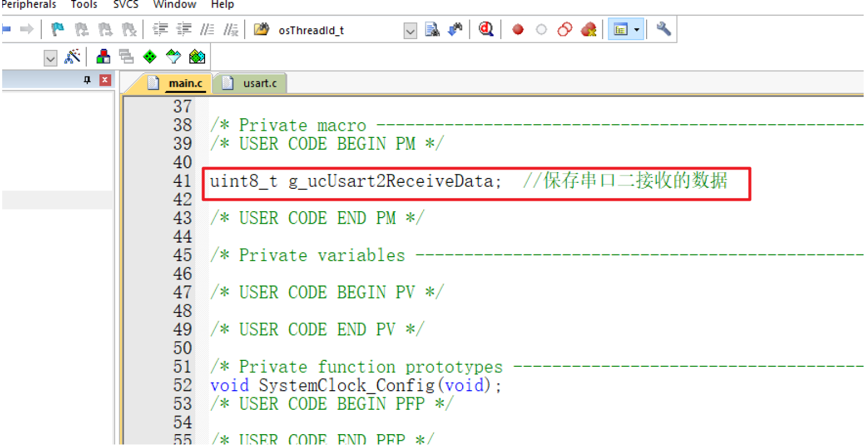This screenshot has width=868, height=445.
Task: Expand the osThreadId_t search dropdown
Action: coord(411,30)
